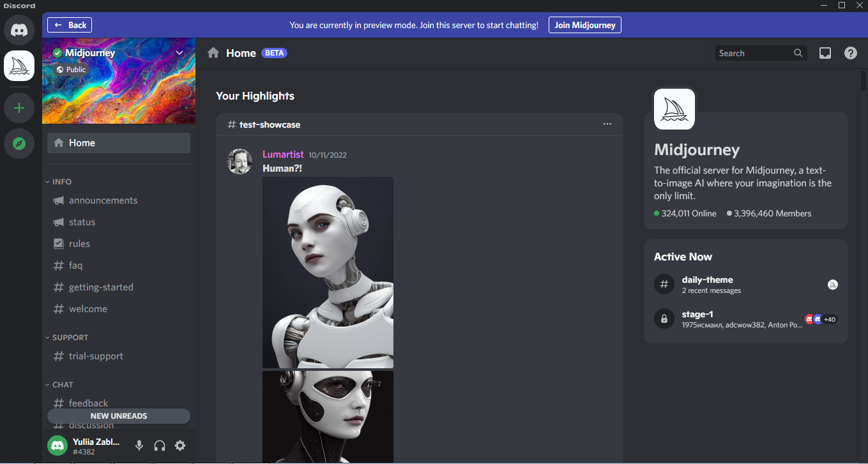Image resolution: width=868 pixels, height=464 pixels.
Task: Click Lumartist's profile avatar
Action: pyautogui.click(x=240, y=161)
